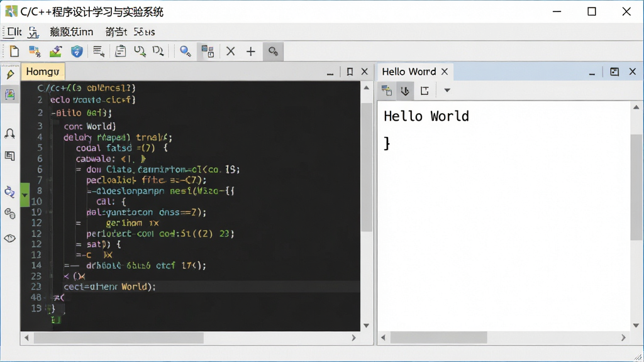Click the X toolbar icon

231,52
